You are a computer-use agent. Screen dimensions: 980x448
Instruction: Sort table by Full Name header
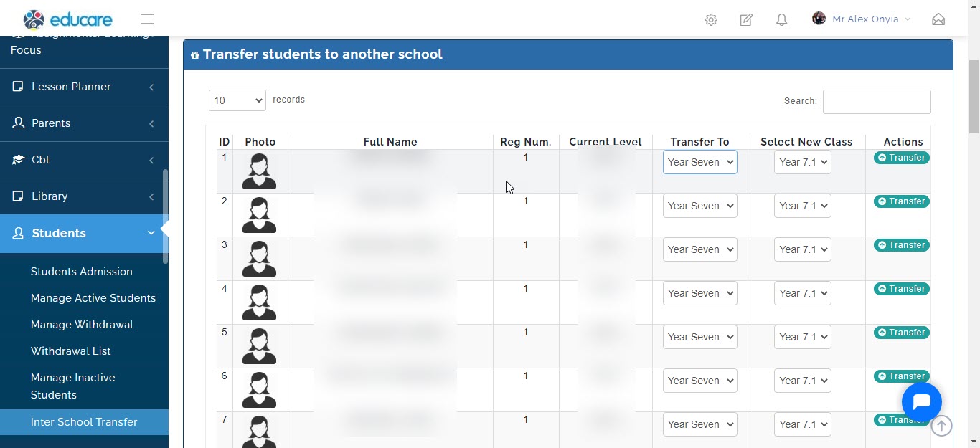click(390, 142)
